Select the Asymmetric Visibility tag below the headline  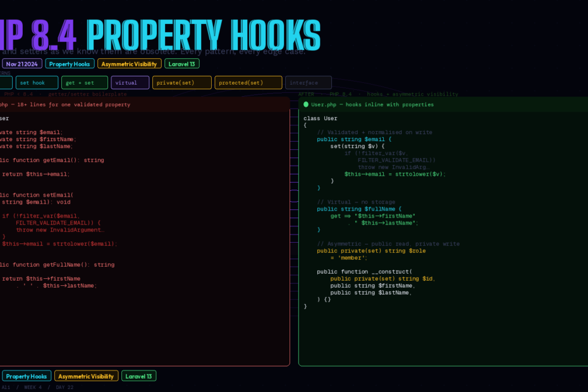pos(129,64)
